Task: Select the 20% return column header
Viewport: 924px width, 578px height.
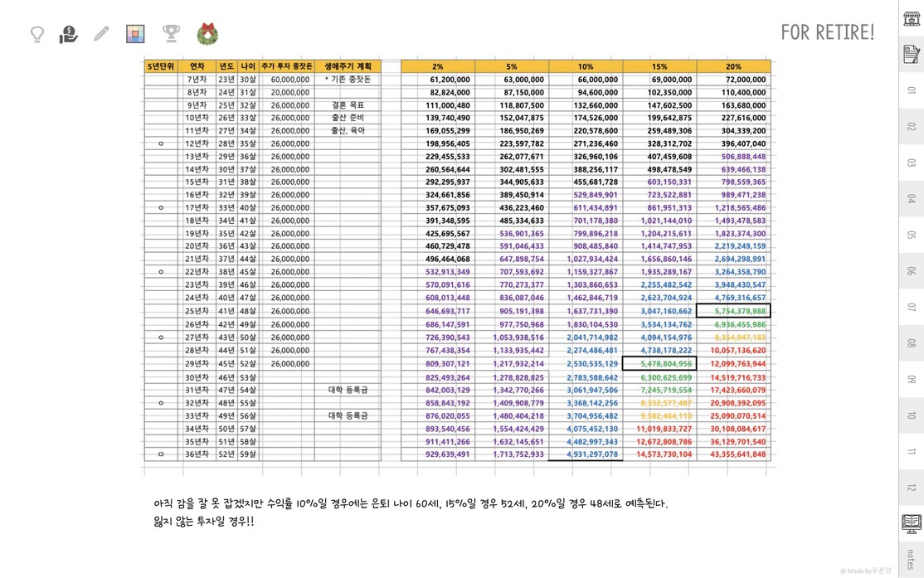Action: pyautogui.click(x=734, y=66)
